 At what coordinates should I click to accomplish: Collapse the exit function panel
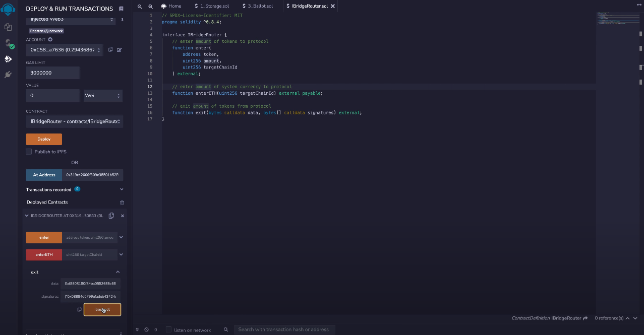(118, 272)
